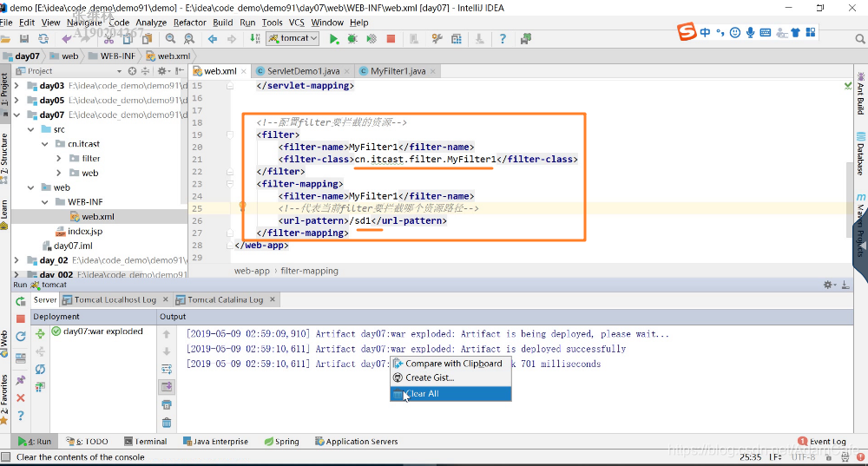
Task: Click the Synchronize toolbar icon
Action: 43,39
